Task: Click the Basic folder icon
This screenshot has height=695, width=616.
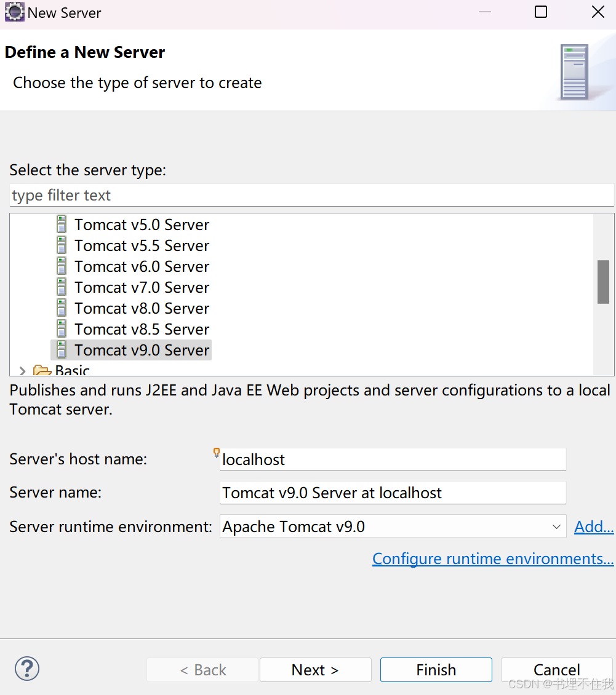Action: click(x=42, y=370)
